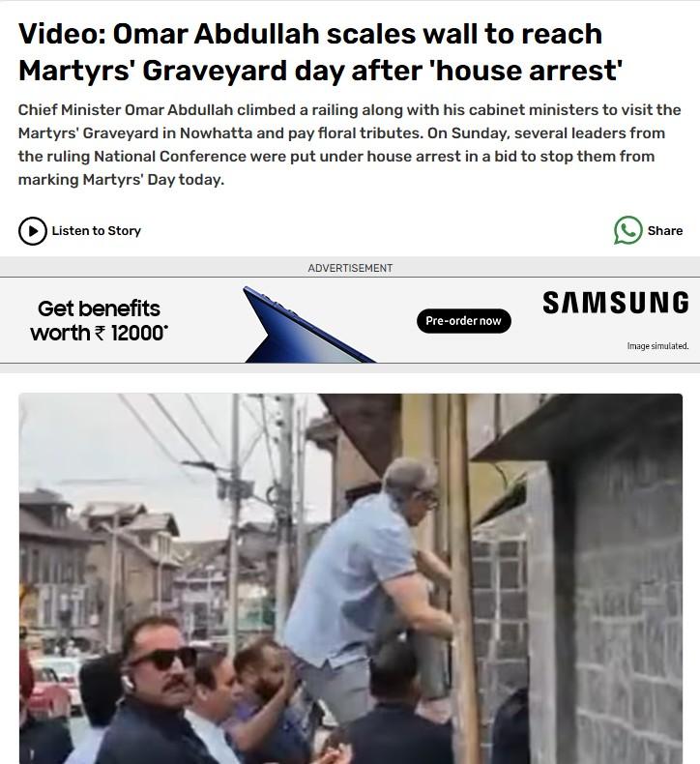Click the green WhatsApp share icon
The height and width of the screenshot is (764, 700).
coord(627,230)
